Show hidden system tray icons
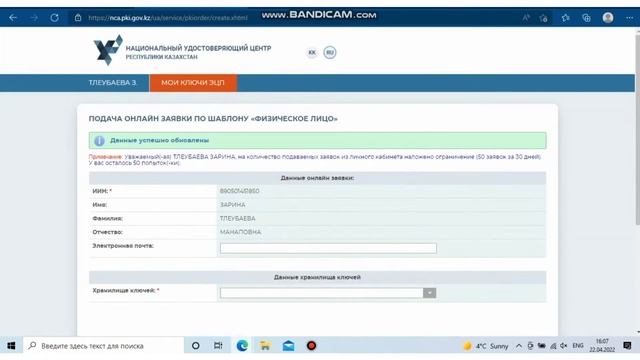The height and width of the screenshot is (360, 640). 519,346
